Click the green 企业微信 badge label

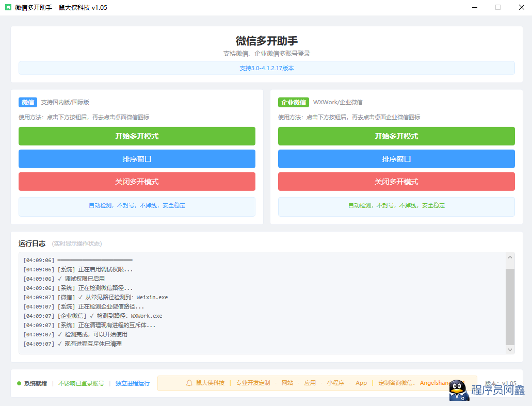coord(293,102)
